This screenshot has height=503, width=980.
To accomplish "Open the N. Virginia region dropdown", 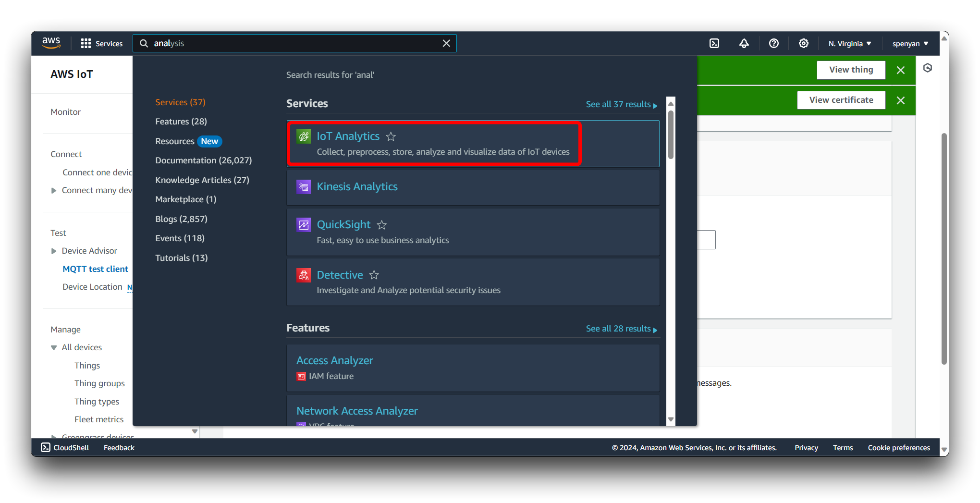I will (849, 43).
